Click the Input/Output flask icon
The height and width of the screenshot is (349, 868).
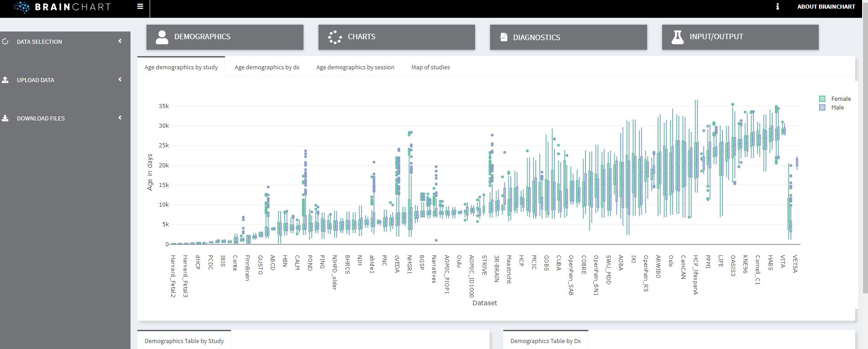(678, 37)
